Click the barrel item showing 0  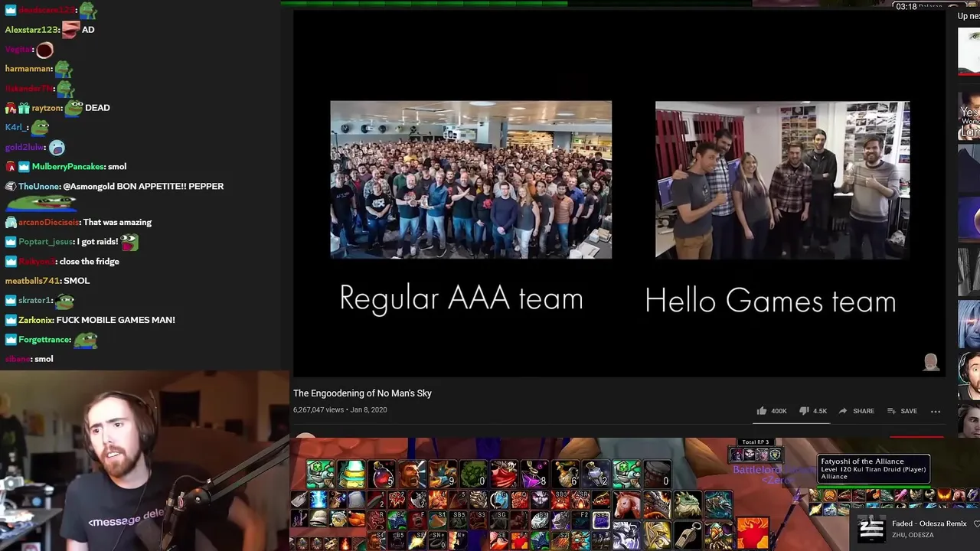657,474
